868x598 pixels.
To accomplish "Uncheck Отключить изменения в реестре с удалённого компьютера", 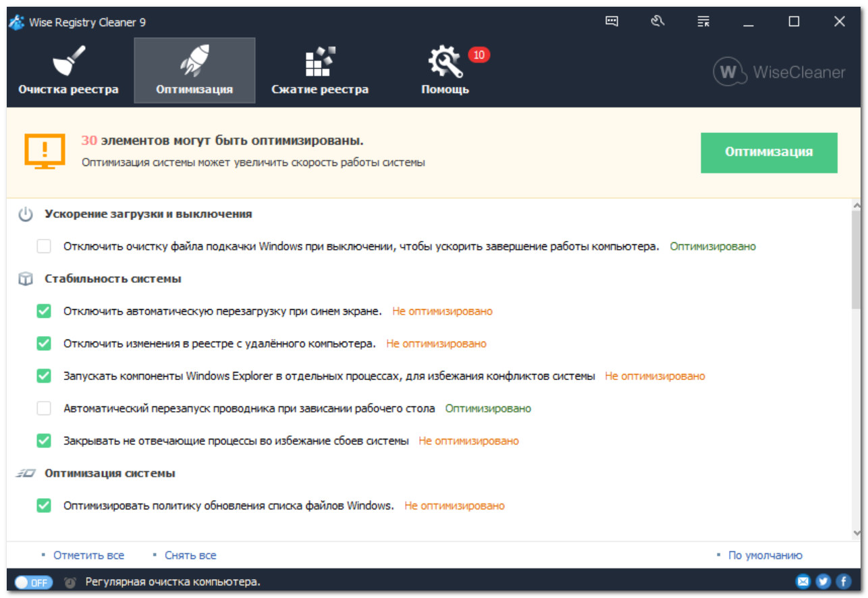I will (x=44, y=344).
